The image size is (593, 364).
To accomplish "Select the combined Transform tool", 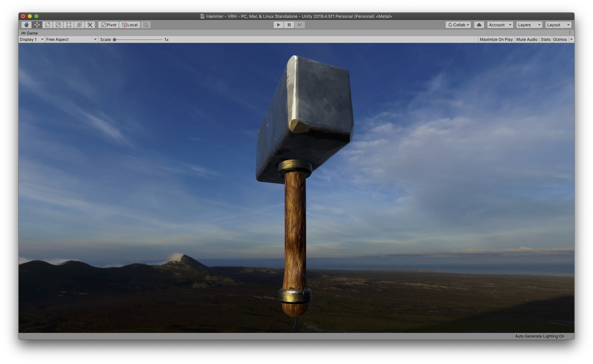I will tap(79, 25).
